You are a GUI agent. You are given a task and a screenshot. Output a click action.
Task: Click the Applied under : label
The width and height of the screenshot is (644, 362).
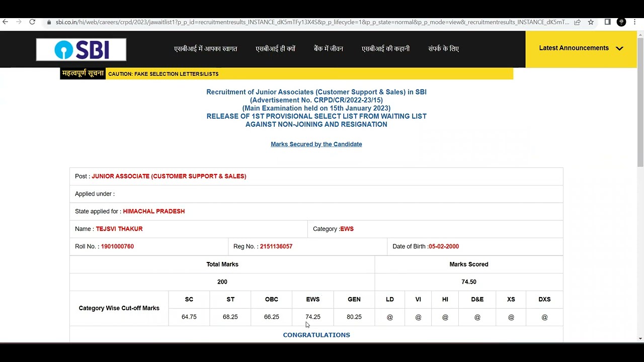[x=95, y=194]
